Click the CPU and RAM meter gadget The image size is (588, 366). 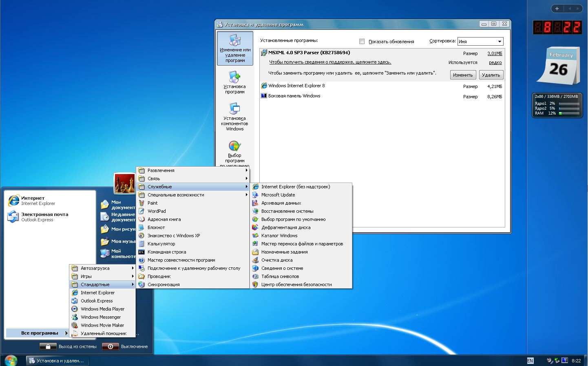557,105
